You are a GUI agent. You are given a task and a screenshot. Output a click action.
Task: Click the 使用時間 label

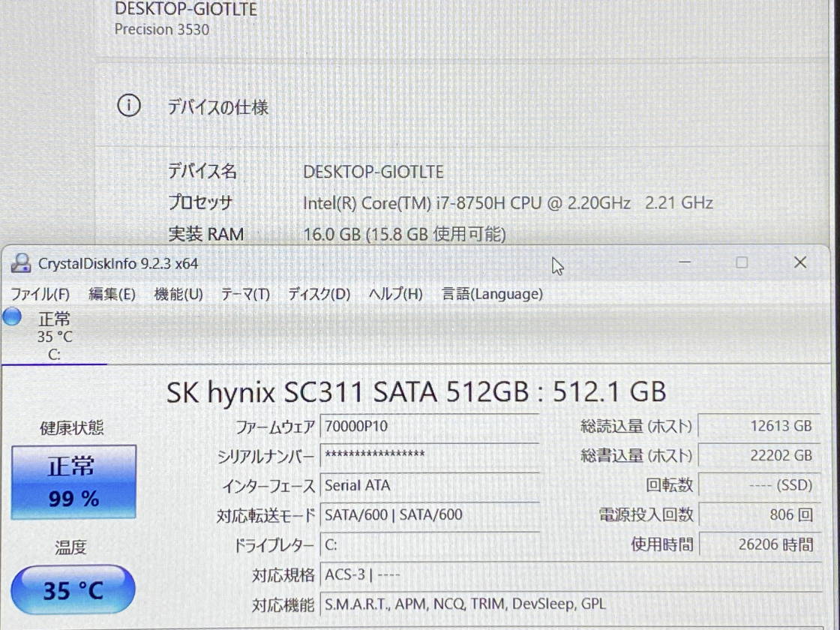point(662,544)
